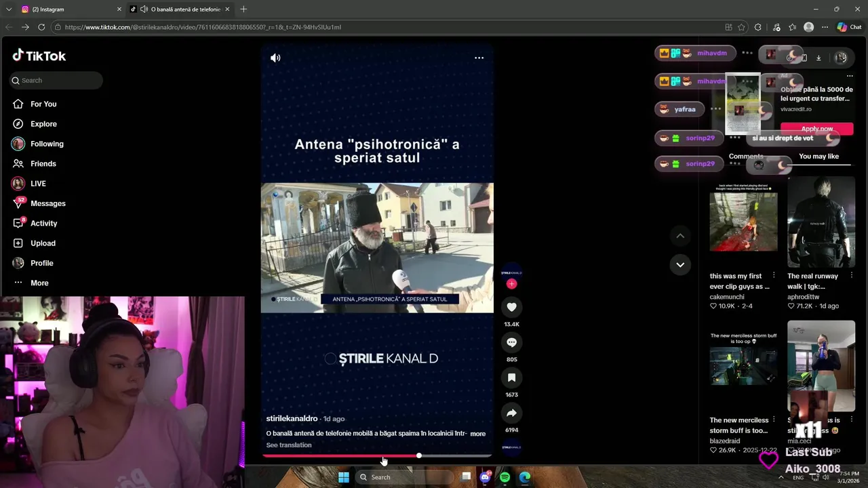Open Spotify from the taskbar

coord(505,477)
